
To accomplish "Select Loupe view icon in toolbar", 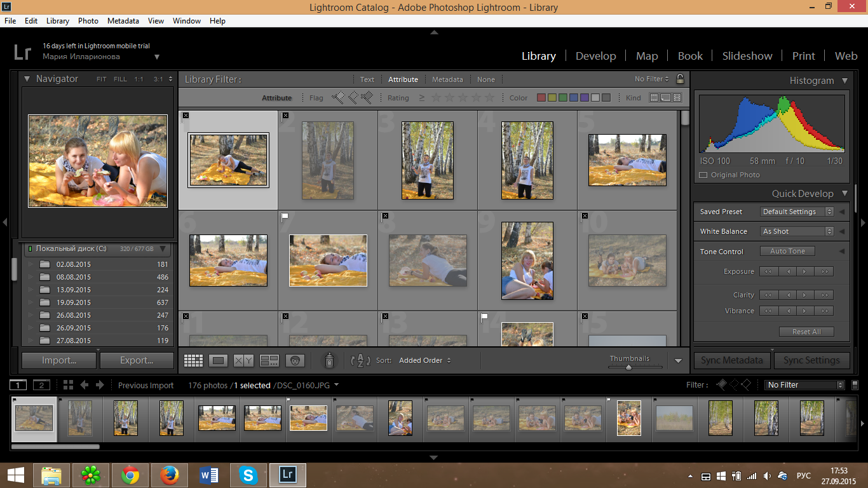I will (219, 360).
